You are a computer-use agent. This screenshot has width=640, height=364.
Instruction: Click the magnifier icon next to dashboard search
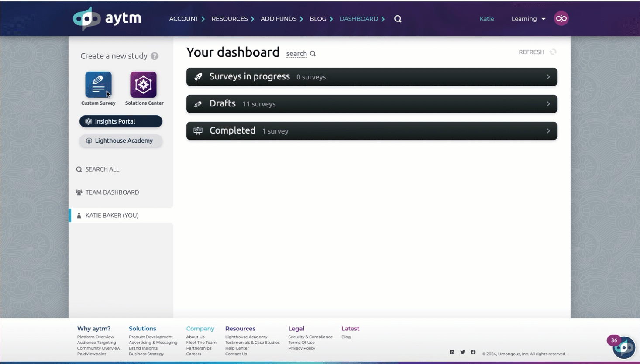coord(313,54)
